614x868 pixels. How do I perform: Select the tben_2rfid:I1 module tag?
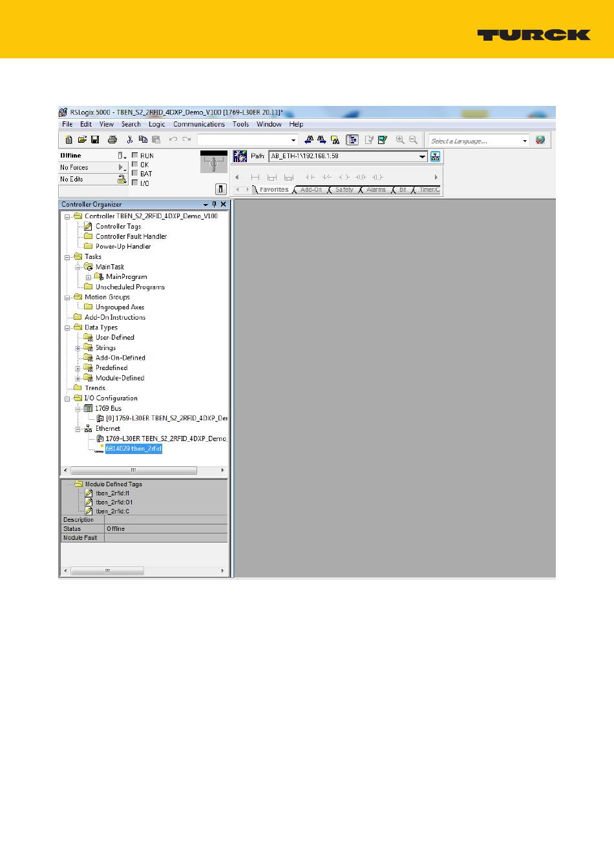[112, 493]
